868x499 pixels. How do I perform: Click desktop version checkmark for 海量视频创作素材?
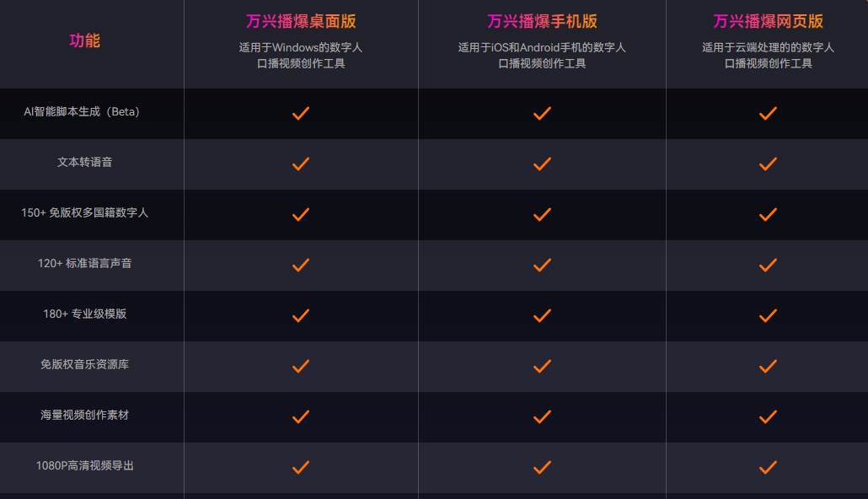(301, 416)
